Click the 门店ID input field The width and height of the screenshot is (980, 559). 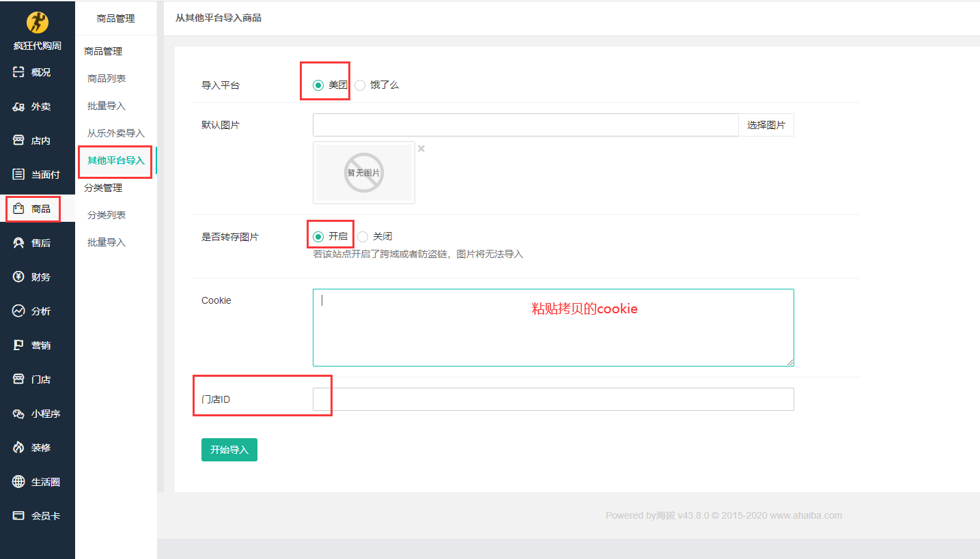[553, 399]
